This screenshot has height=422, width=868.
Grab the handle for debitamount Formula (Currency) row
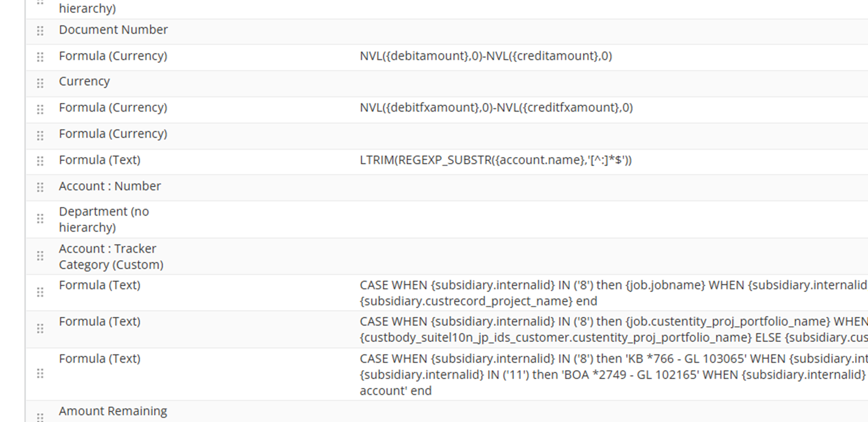[40, 57]
